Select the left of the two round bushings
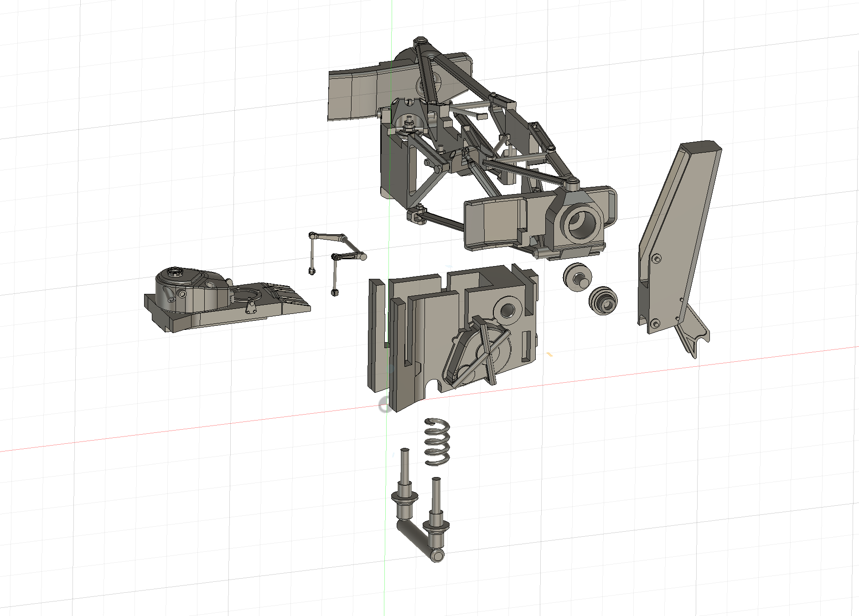The height and width of the screenshot is (616, 859). coord(577,276)
